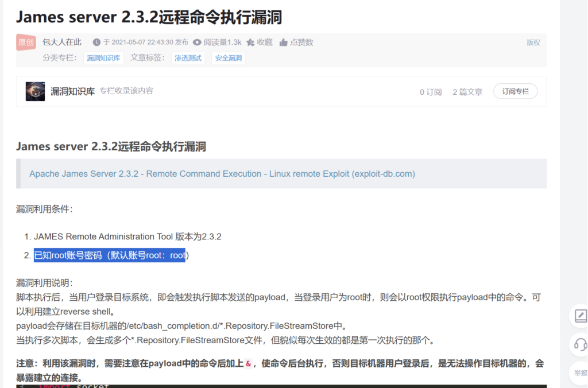Open the 渗透测试 article tag

click(x=188, y=58)
